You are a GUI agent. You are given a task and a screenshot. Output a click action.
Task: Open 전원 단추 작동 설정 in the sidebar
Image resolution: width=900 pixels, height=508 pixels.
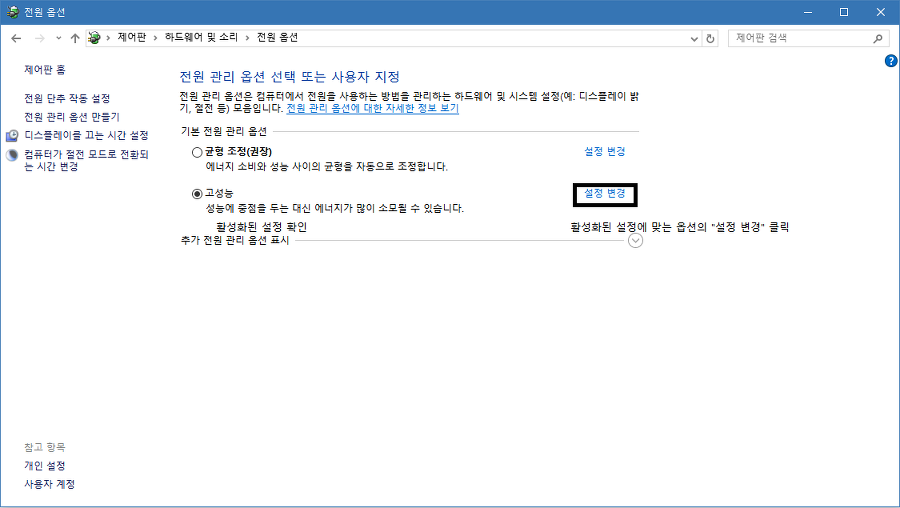pos(67,98)
